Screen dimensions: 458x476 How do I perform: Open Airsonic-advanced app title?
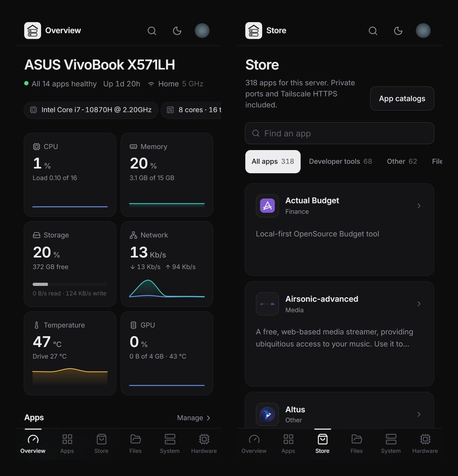[x=322, y=299]
